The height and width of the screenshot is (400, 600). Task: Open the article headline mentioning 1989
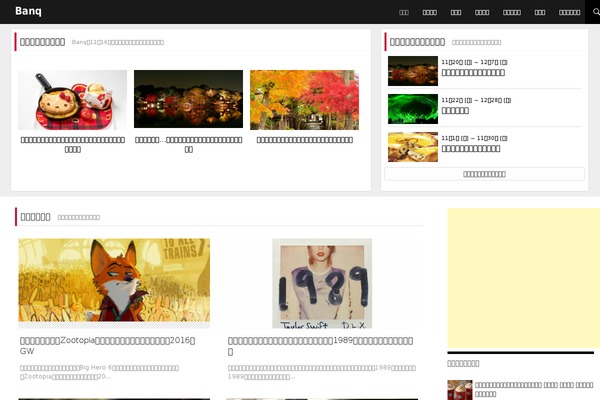click(x=320, y=346)
